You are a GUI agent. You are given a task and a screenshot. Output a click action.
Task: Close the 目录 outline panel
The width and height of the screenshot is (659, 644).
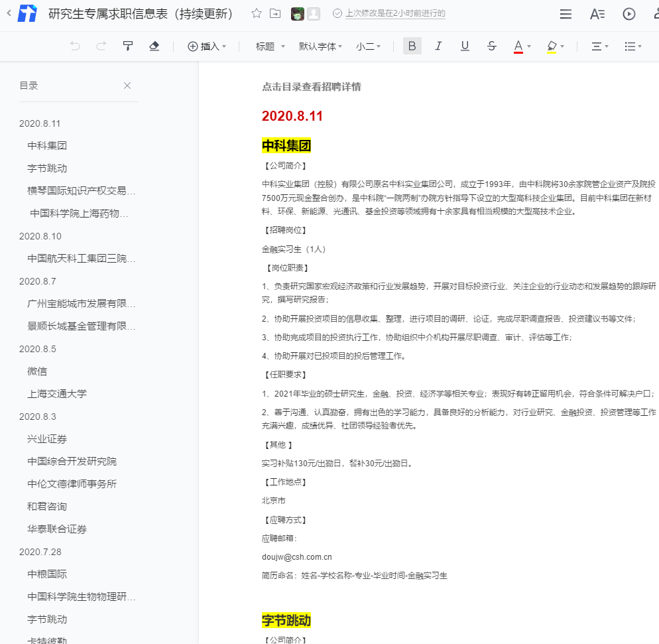127,86
